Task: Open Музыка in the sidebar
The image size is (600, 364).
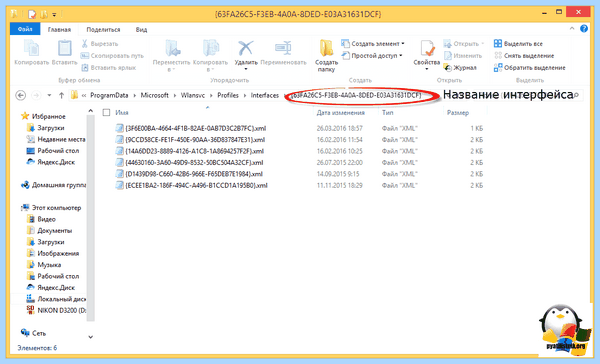Action: pyautogui.click(x=44, y=265)
